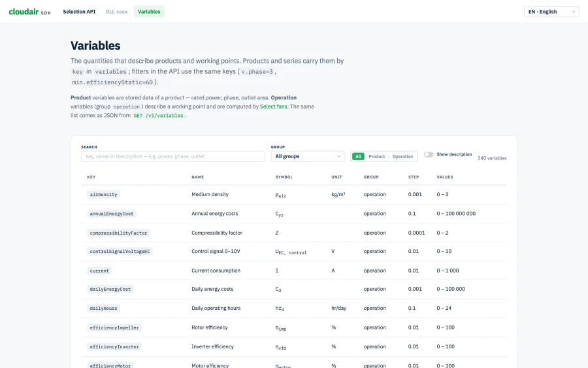Click the v.phase=3 code snippet
The width and height of the screenshot is (588, 368).
click(257, 72)
